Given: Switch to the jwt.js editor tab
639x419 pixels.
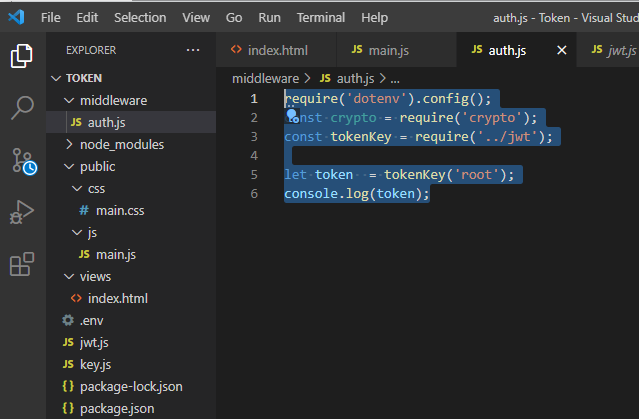Looking at the screenshot, I should pyautogui.click(x=608, y=50).
